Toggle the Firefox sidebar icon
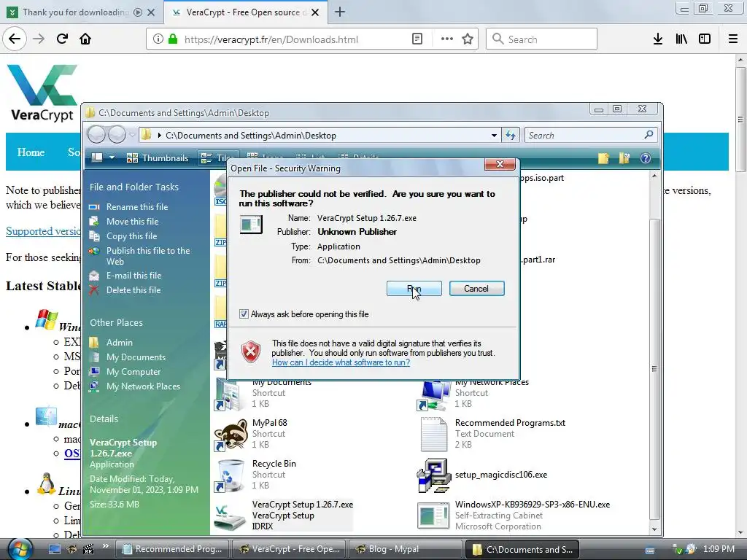Viewport: 747px width, 560px height. click(x=705, y=39)
